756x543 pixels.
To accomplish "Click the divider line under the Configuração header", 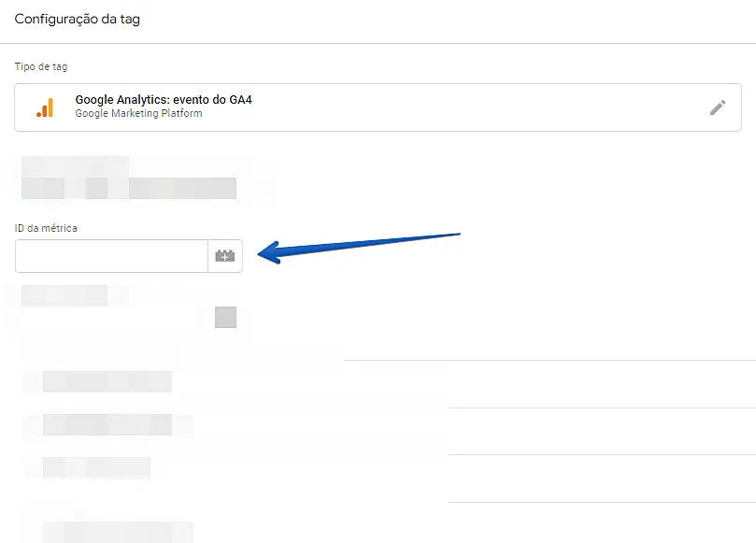I will [x=378, y=43].
